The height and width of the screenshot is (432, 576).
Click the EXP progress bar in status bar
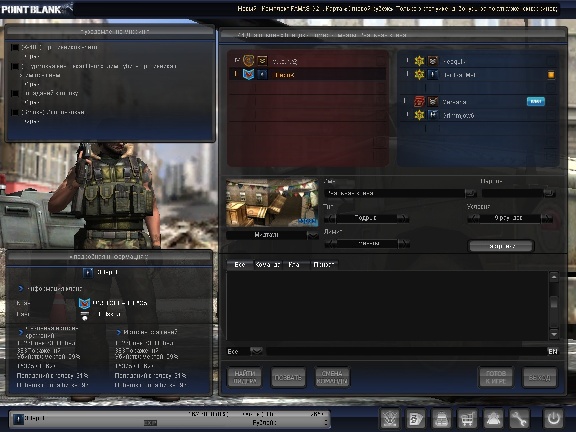(151, 423)
